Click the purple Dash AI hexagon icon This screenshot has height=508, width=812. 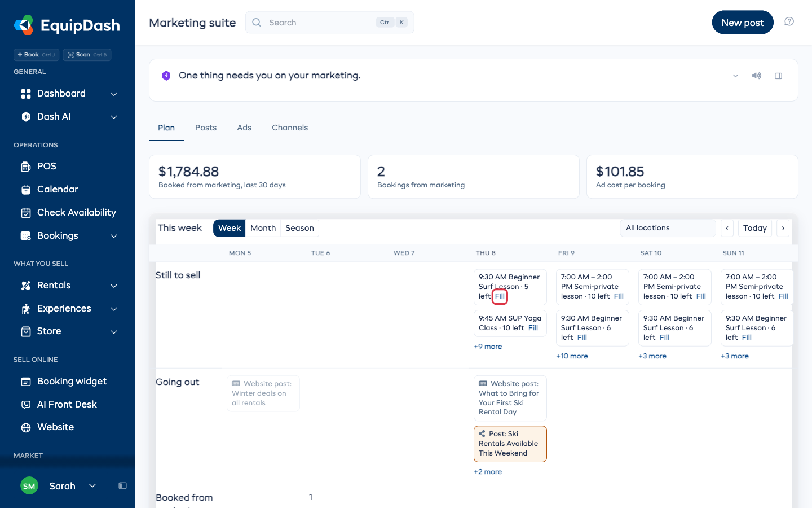[166, 76]
